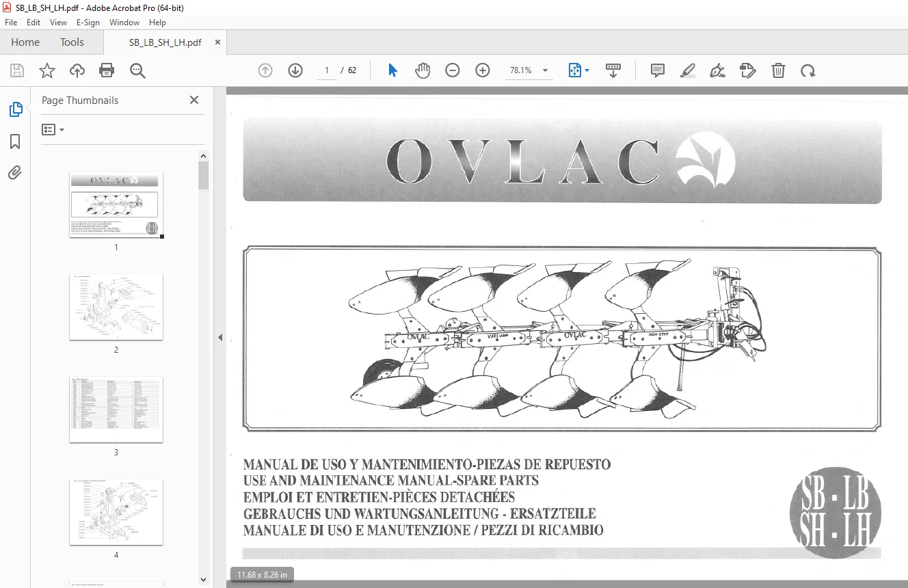Close the Page Thumbnails panel

[x=194, y=100]
